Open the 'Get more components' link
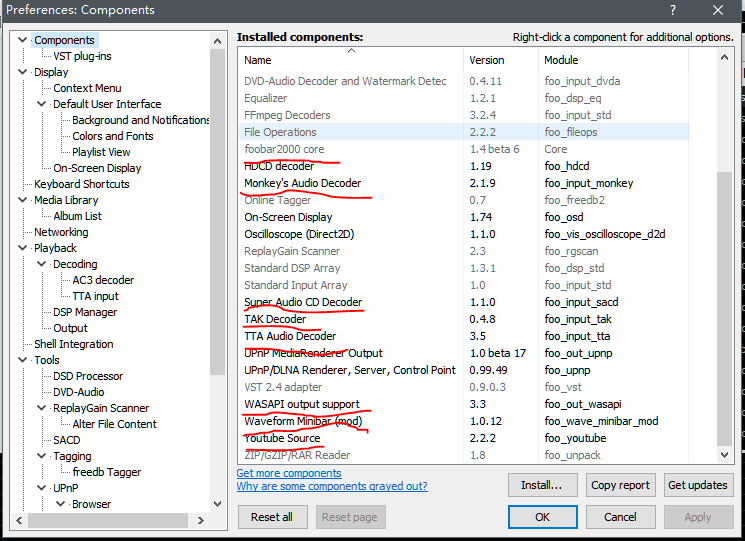 [288, 473]
